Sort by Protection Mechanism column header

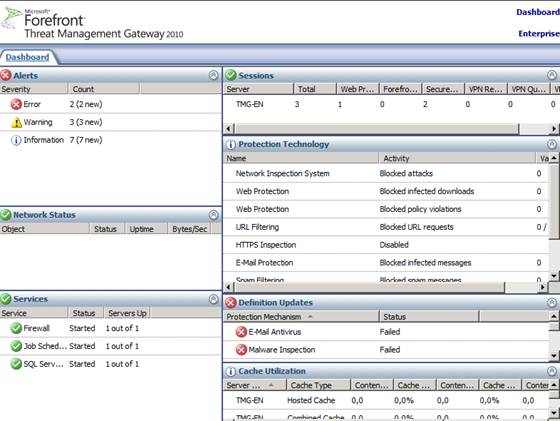[x=301, y=317]
